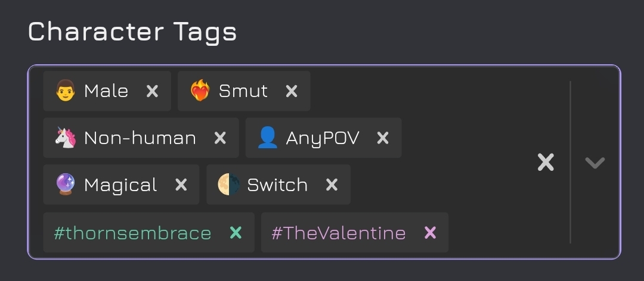Viewport: 644px width, 281px height.
Task: Select the #TheValentine tag label
Action: click(x=338, y=233)
